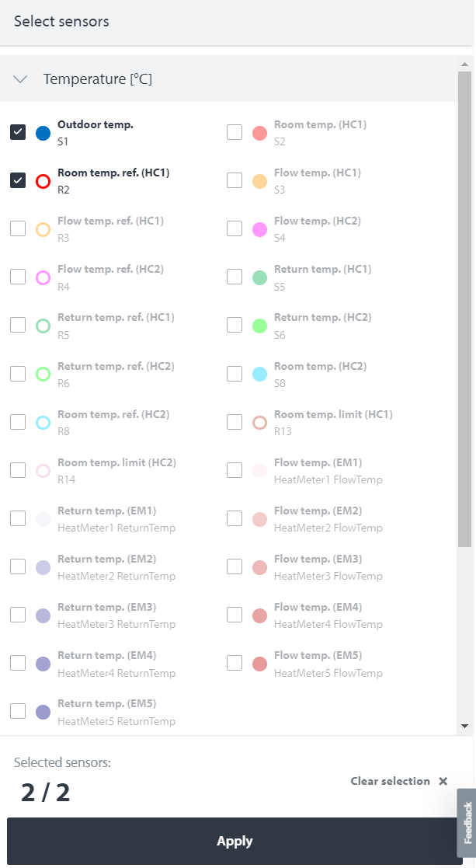Click the purple dot beside Return temp. (EM5)

click(43, 712)
